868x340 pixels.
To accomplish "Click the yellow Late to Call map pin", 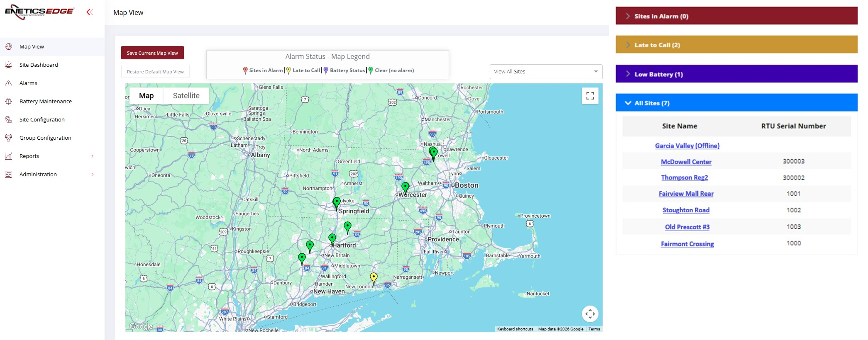I will point(373,277).
